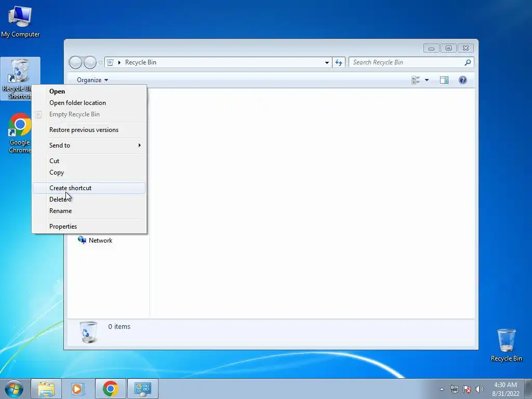Open recent pages dropdown beside navigation arrows
The height and width of the screenshot is (399, 532).
coord(100,62)
